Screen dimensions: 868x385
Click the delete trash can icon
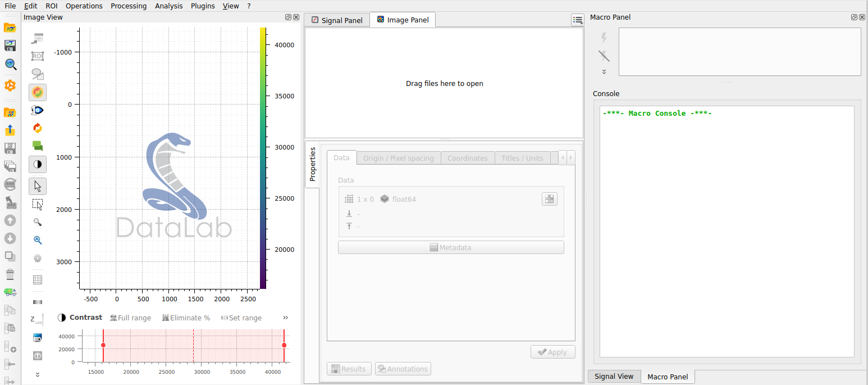point(10,274)
